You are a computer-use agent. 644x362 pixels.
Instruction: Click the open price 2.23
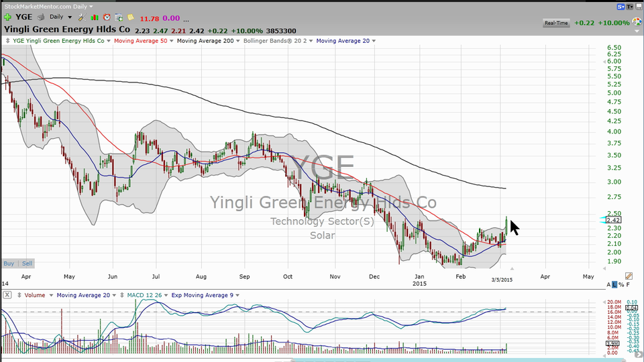[x=142, y=31]
